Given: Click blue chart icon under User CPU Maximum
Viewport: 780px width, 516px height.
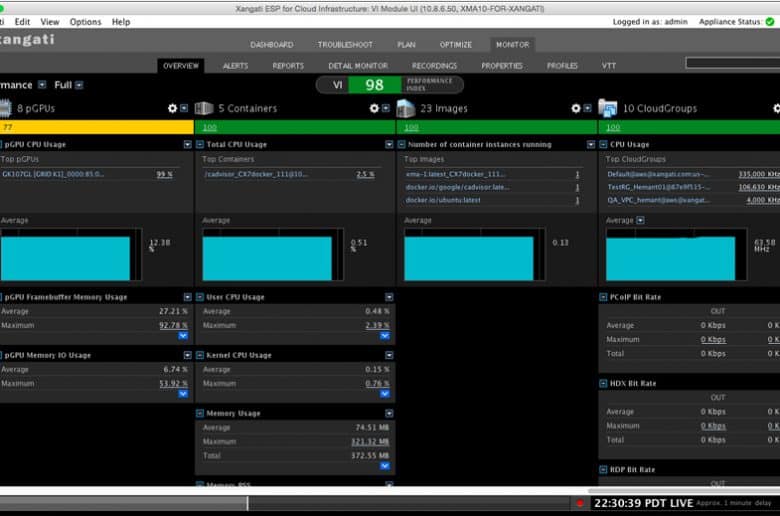Looking at the screenshot, I should tap(385, 336).
